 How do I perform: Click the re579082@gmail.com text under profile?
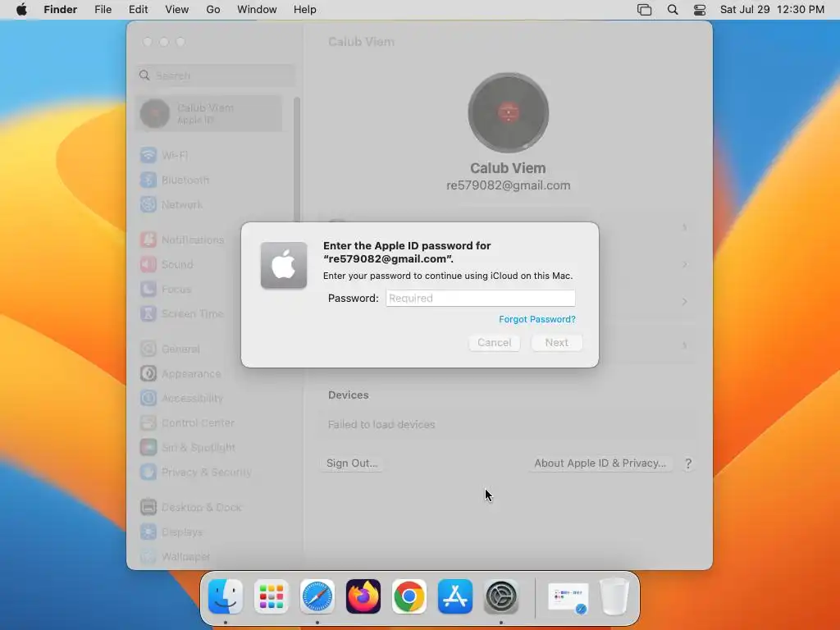[x=509, y=185]
